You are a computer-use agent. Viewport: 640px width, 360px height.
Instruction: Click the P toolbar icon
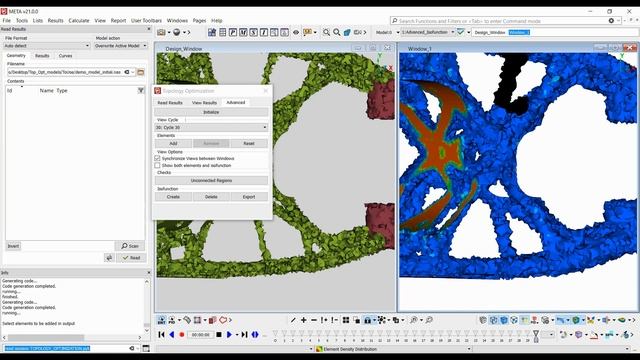pyautogui.click(x=233, y=32)
